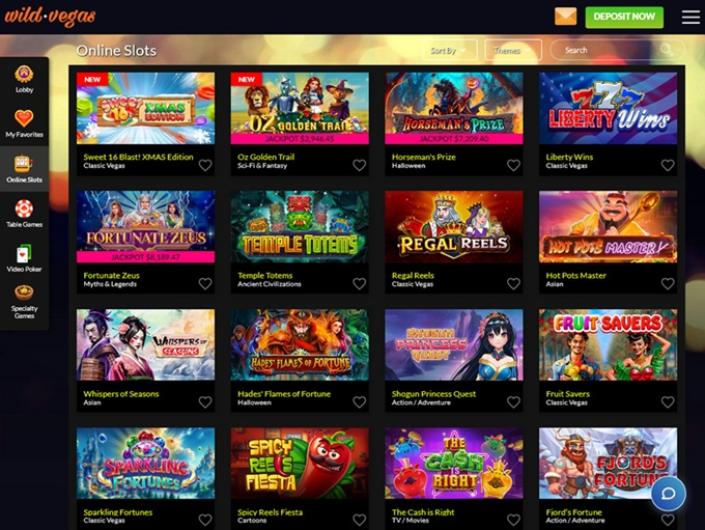705x530 pixels.
Task: Open the live chat bubble icon
Action: pyautogui.click(x=669, y=494)
